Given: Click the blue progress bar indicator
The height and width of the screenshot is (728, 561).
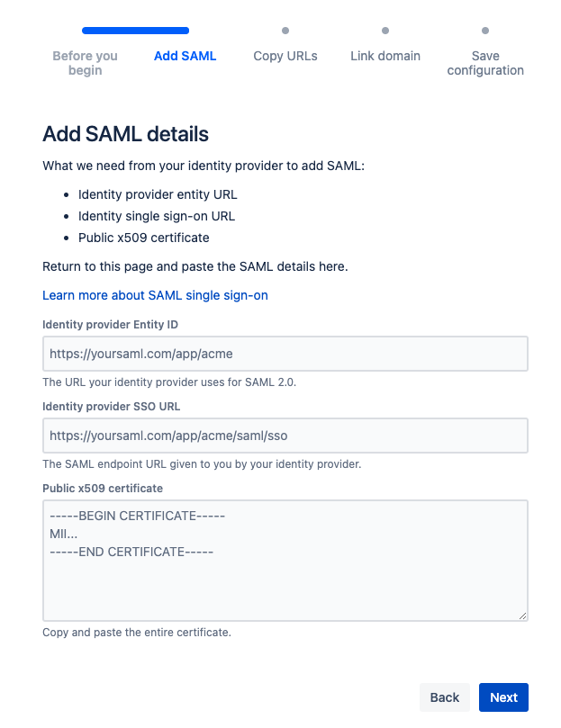Looking at the screenshot, I should click(135, 31).
